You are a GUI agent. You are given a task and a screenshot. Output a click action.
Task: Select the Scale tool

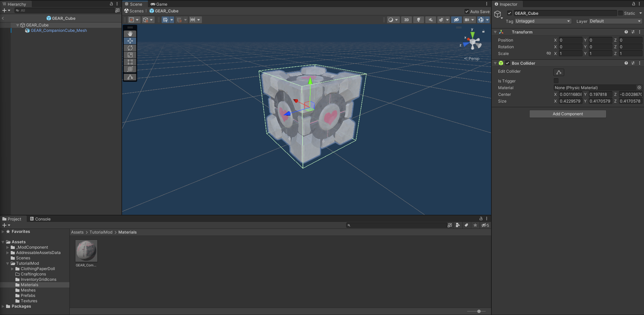tap(130, 55)
